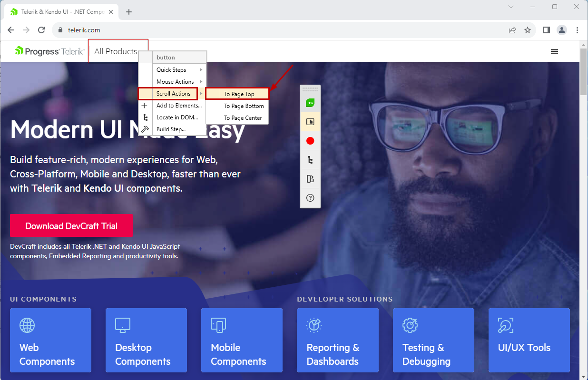
Task: Click the site lock icon
Action: (60, 30)
